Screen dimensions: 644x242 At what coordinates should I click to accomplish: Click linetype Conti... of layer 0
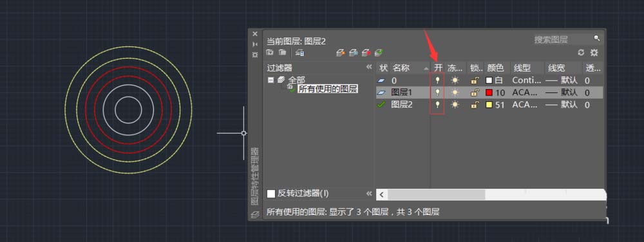(527, 81)
